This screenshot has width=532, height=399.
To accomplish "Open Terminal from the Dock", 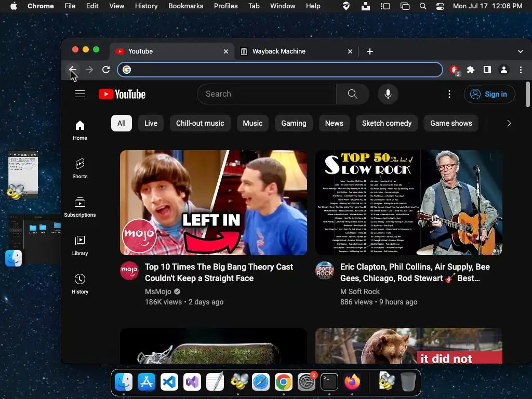I will (x=329, y=382).
